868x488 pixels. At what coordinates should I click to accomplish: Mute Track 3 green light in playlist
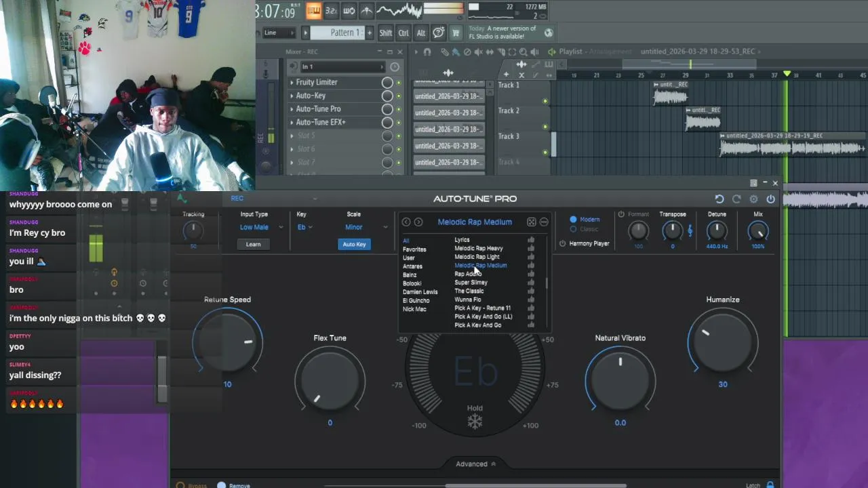coord(545,152)
